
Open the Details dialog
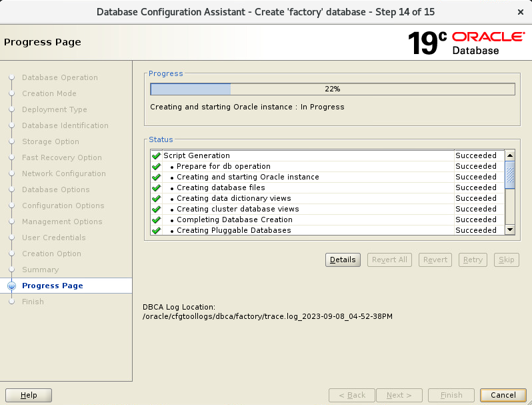pyautogui.click(x=343, y=260)
